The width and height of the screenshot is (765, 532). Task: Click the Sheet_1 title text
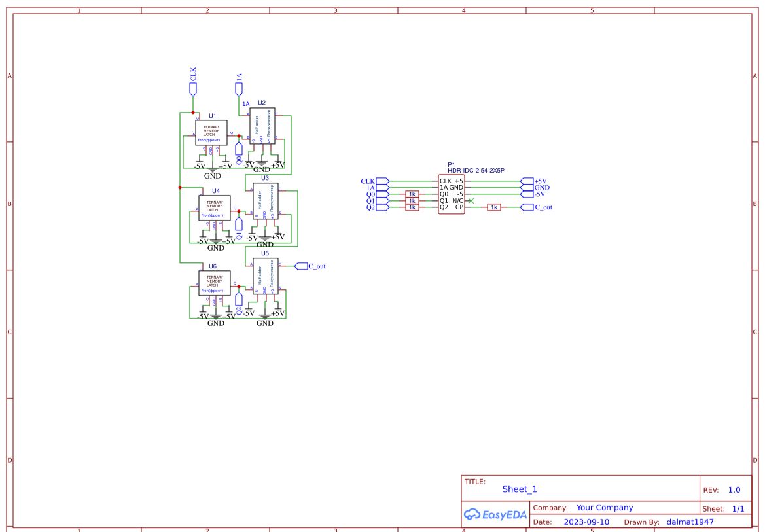point(519,489)
